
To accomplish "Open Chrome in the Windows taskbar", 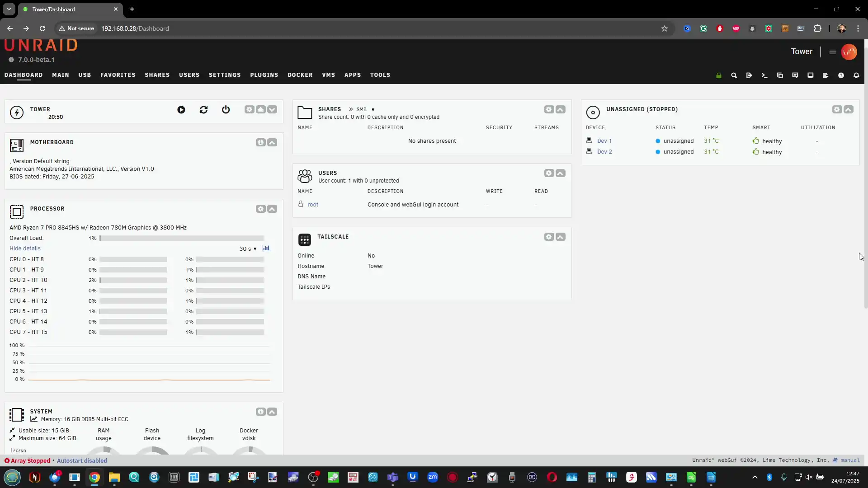I will 94,477.
